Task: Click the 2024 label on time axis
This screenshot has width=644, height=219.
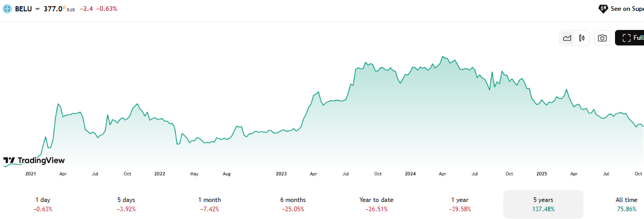Action: coord(411,174)
